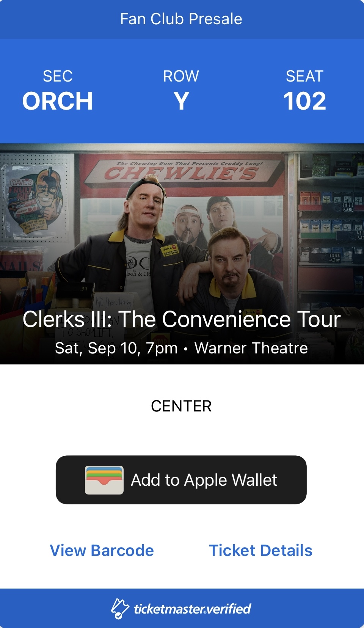This screenshot has height=628, width=364.
Task: Click the Ticketmaster verified ticket logo icon
Action: pos(120,609)
